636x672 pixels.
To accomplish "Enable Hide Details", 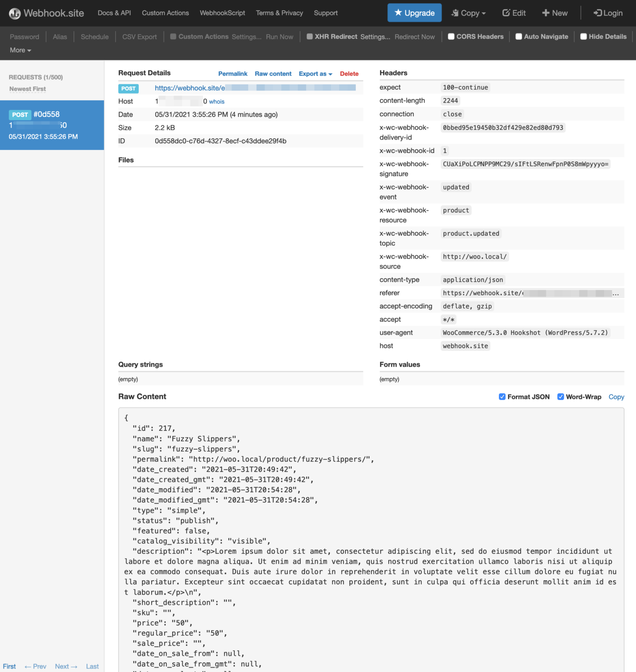I will coord(583,36).
